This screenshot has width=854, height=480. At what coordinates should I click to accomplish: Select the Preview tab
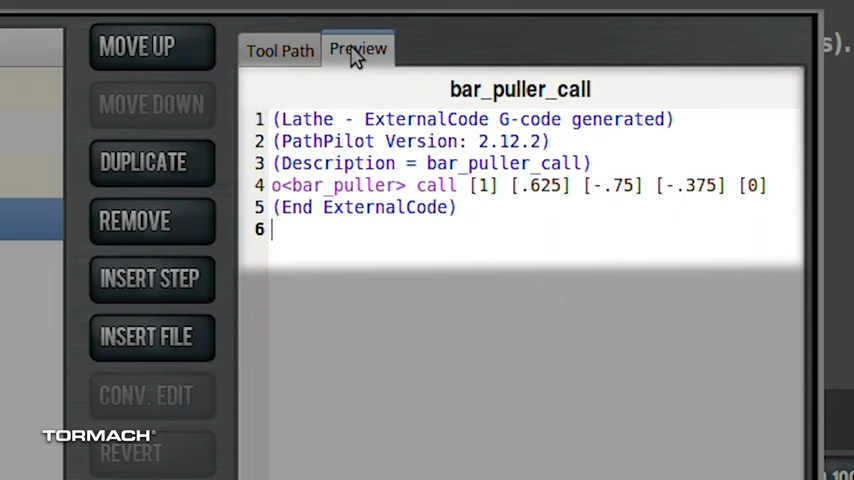point(358,49)
